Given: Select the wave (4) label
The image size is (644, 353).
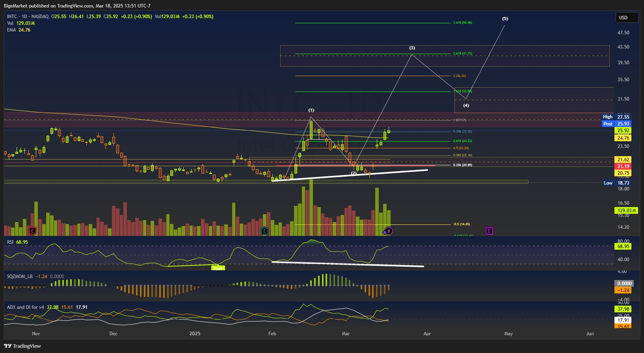Looking at the screenshot, I should pos(466,106).
